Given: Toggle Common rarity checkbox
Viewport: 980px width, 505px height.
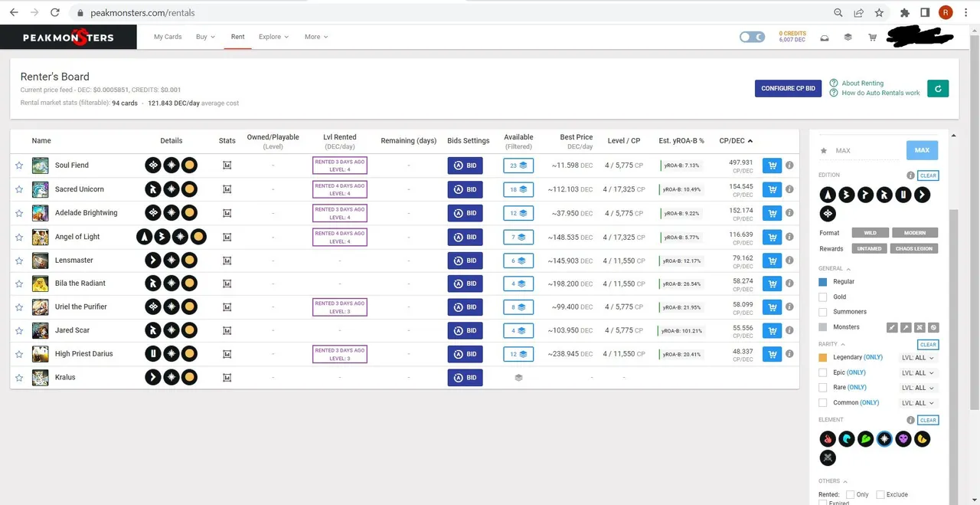Looking at the screenshot, I should (823, 402).
